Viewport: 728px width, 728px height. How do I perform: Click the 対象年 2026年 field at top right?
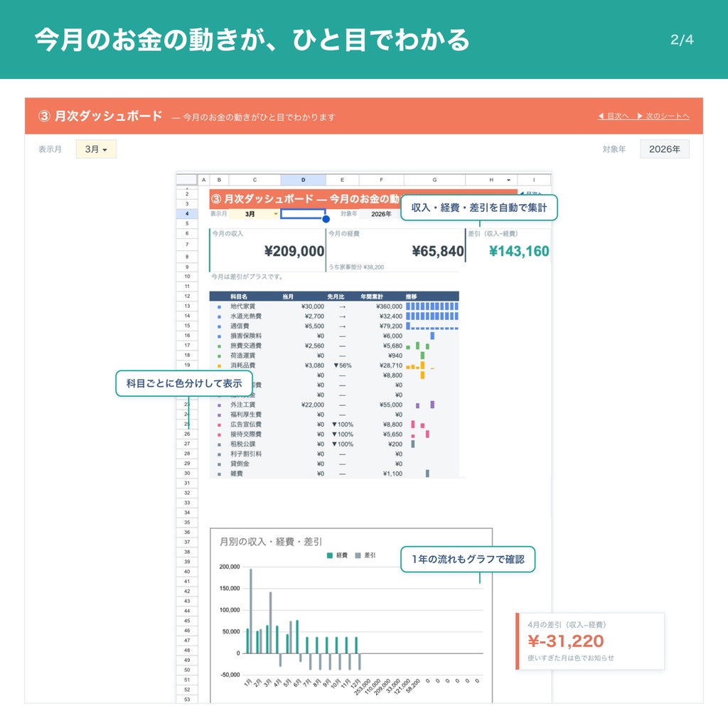point(665,149)
